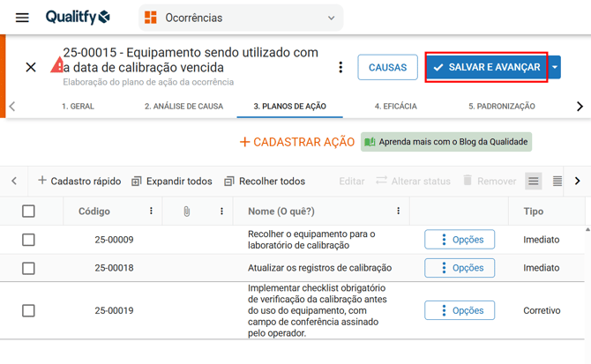The width and height of the screenshot is (591, 364).
Task: Open Opções for action 25-00018
Action: [x=460, y=268]
